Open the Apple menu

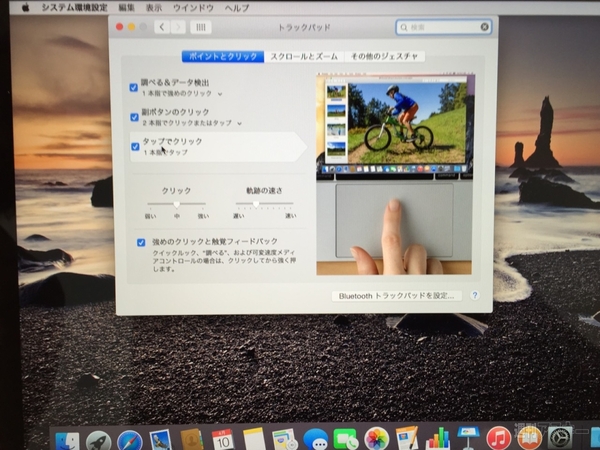click(x=26, y=7)
